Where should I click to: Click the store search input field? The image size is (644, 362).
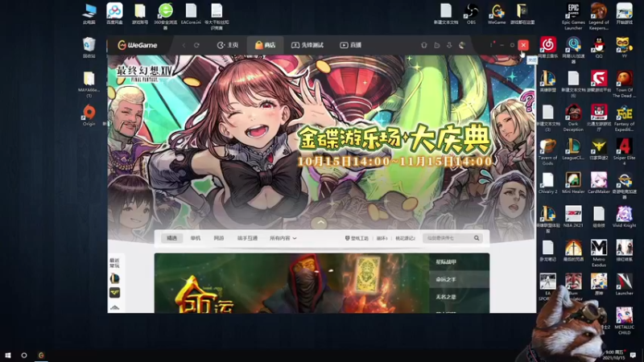tap(448, 238)
